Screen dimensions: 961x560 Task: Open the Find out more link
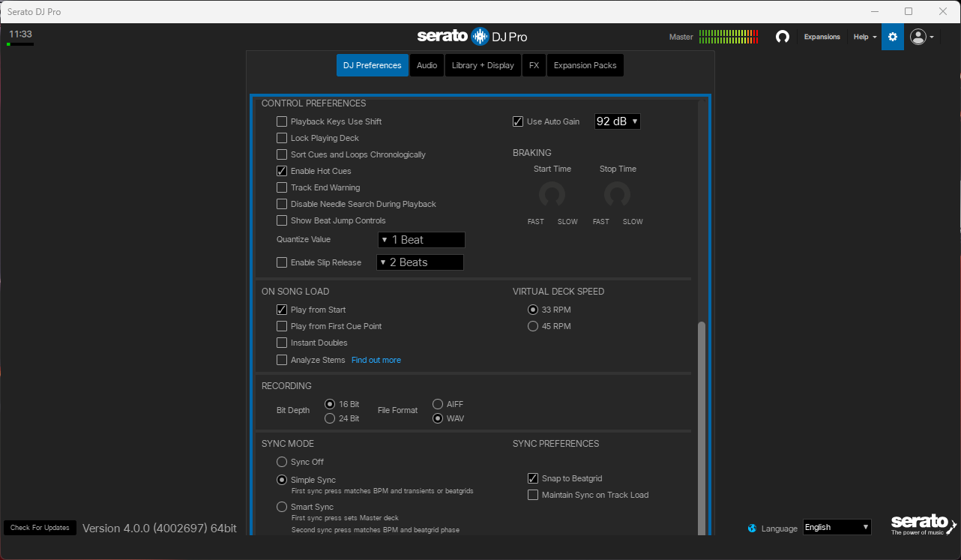(x=376, y=360)
